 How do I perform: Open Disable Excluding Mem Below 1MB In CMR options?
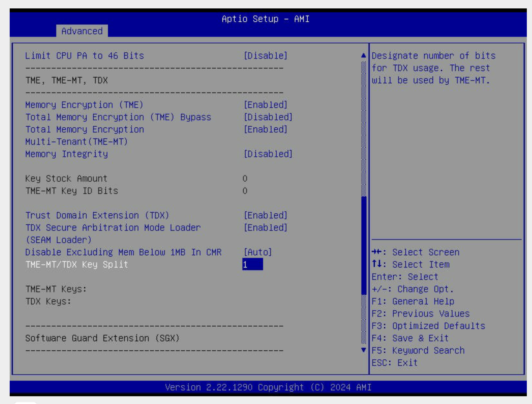(258, 251)
